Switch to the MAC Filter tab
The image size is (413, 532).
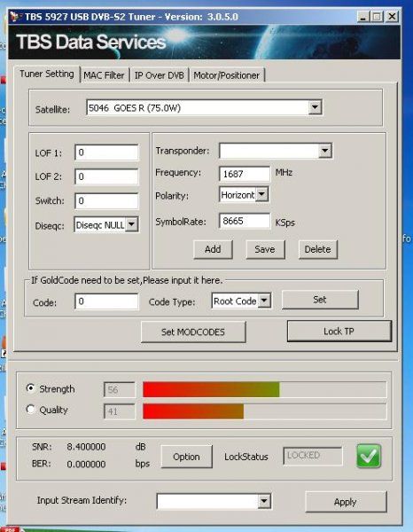(x=104, y=75)
